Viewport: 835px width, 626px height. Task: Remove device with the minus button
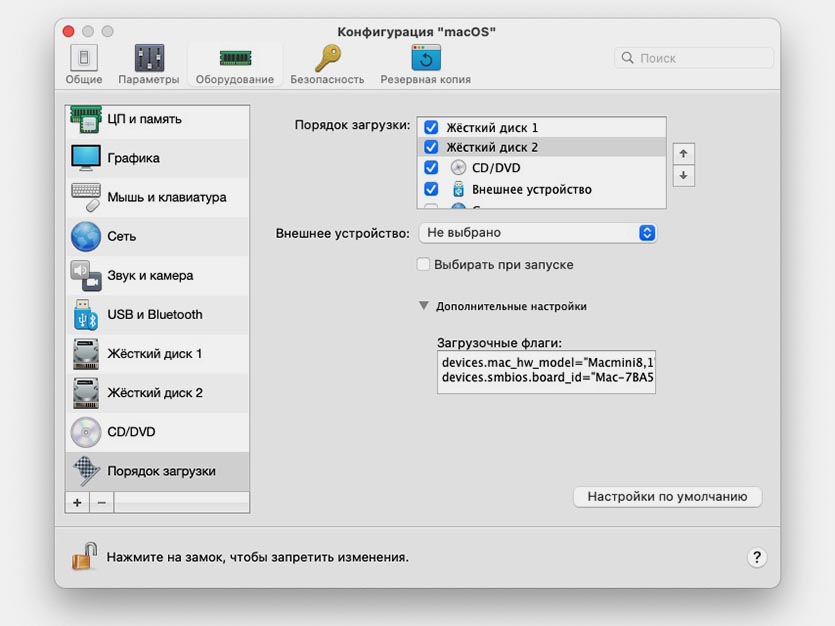click(102, 503)
